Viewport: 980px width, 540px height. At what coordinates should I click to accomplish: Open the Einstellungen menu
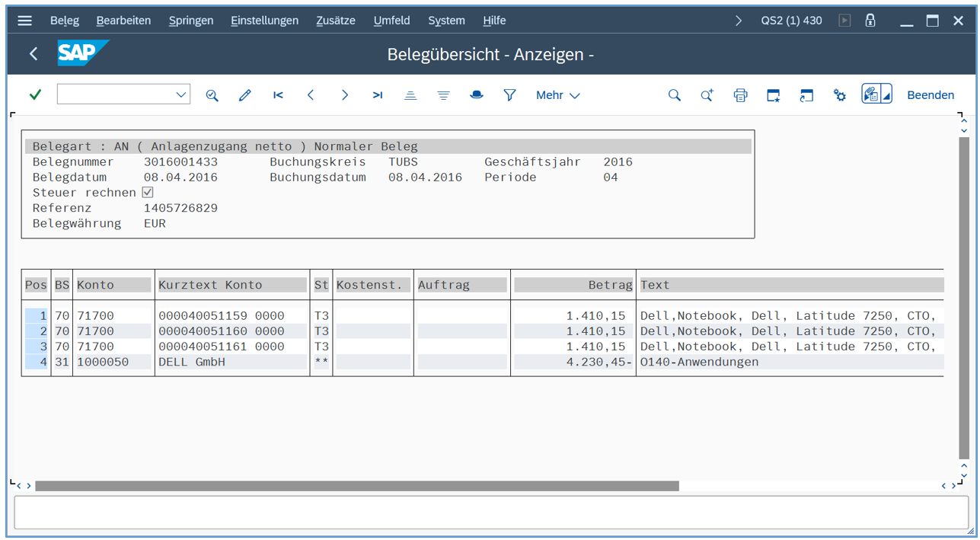(264, 21)
